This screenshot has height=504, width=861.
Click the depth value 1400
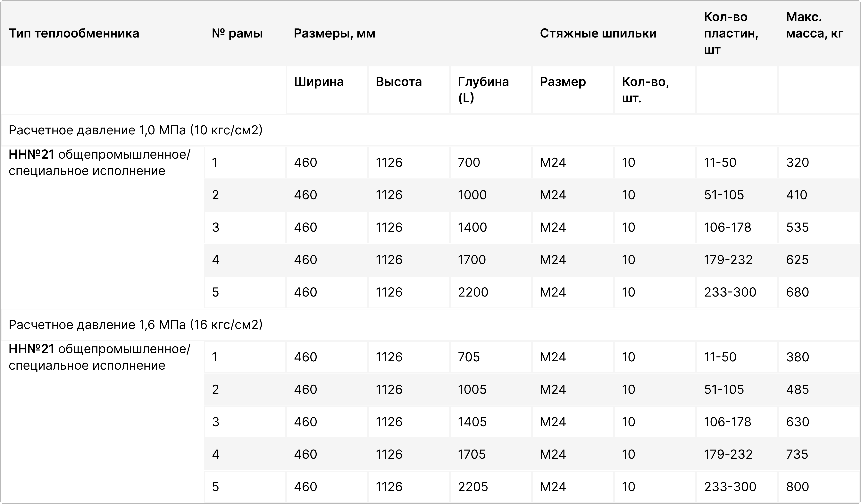472,228
